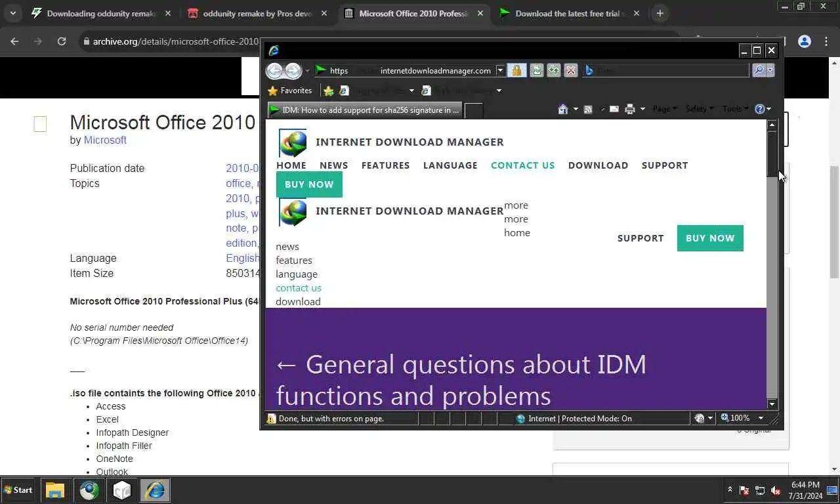Open the IE Help question mark menu
The height and width of the screenshot is (504, 840).
[763, 109]
